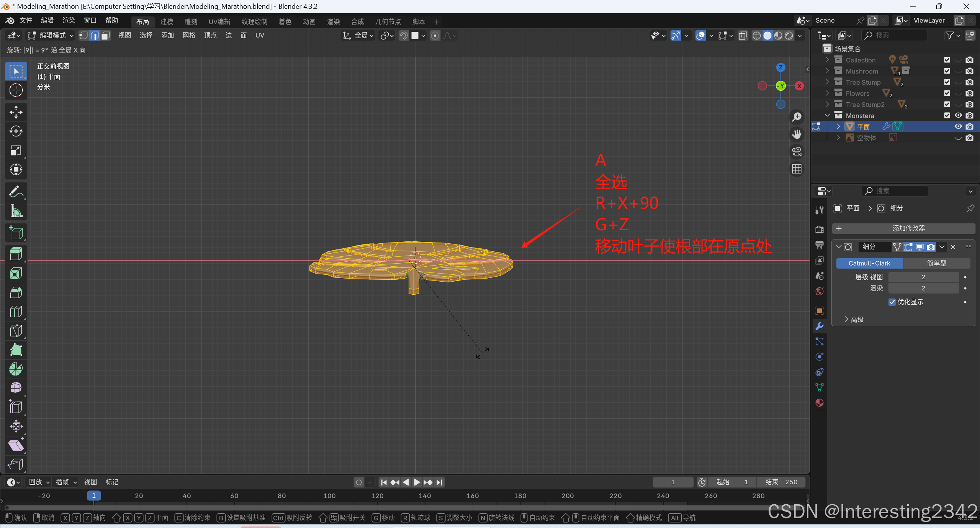The height and width of the screenshot is (528, 980).
Task: Select the Measure tool
Action: pos(16,211)
